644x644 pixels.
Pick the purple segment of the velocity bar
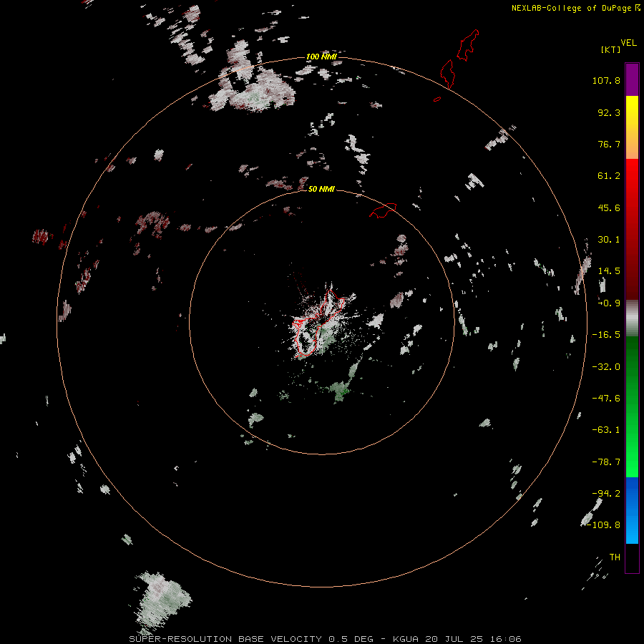(632, 79)
